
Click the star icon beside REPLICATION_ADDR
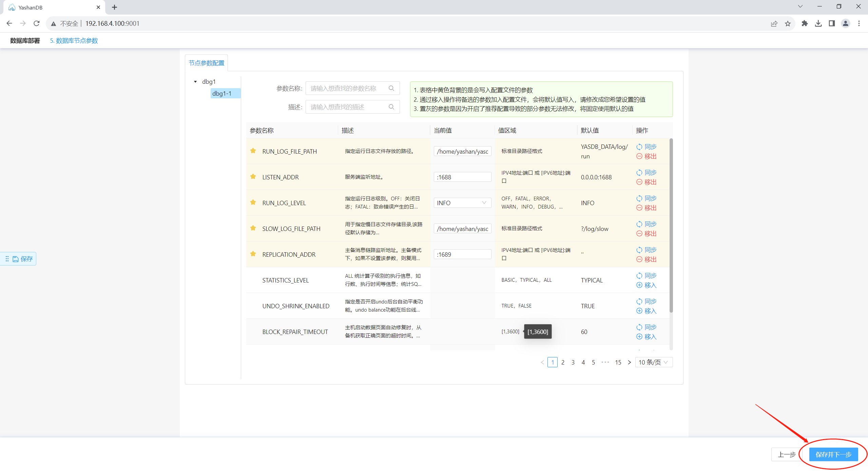point(253,254)
